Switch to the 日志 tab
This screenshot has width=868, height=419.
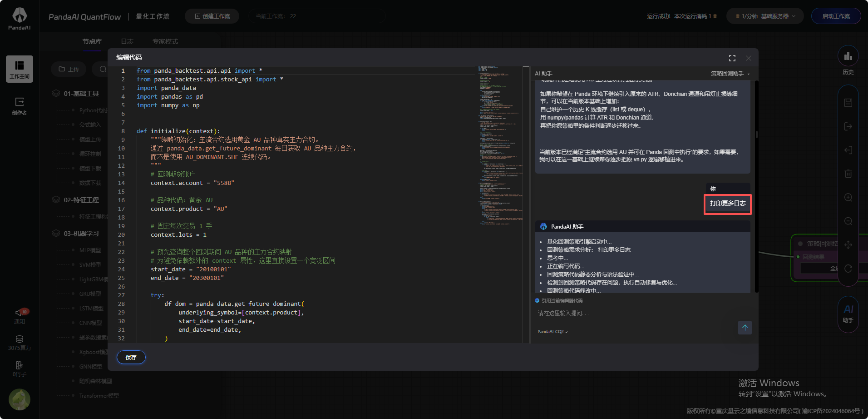[x=127, y=41]
